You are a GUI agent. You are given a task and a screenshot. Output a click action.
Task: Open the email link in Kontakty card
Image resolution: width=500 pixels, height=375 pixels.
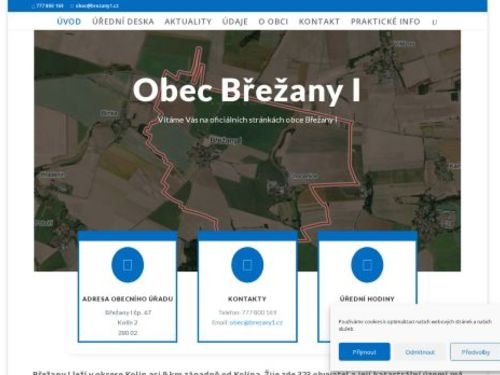[256, 323]
